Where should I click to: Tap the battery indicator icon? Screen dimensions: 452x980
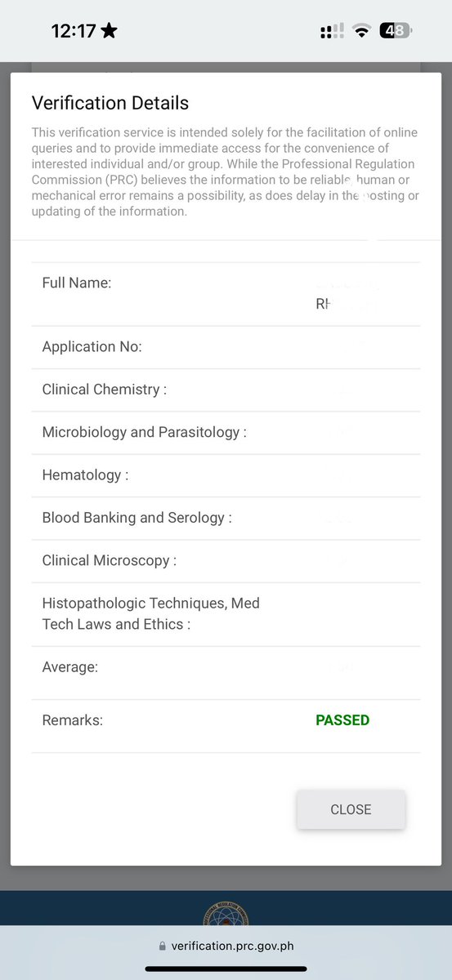pos(396,31)
